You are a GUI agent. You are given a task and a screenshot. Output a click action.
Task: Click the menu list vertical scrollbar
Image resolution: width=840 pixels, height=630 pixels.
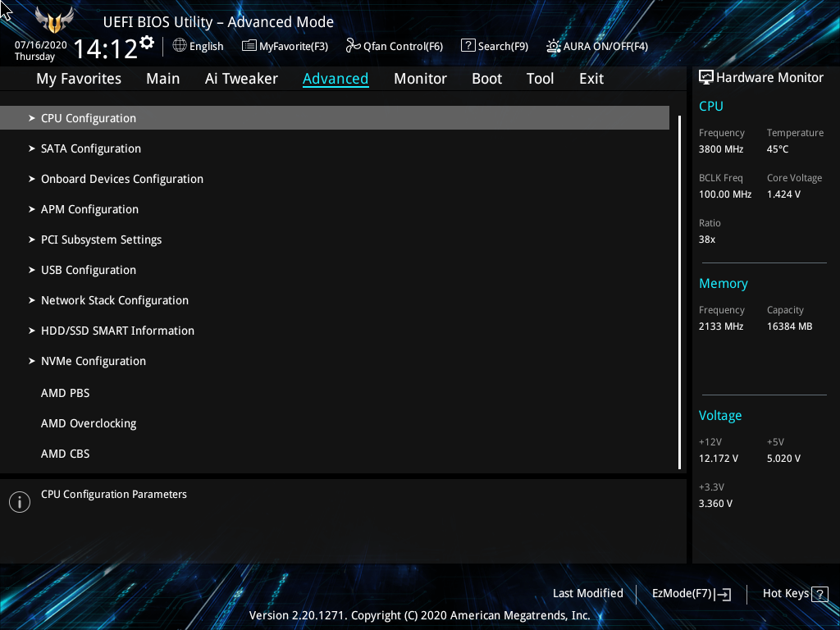coord(679,292)
